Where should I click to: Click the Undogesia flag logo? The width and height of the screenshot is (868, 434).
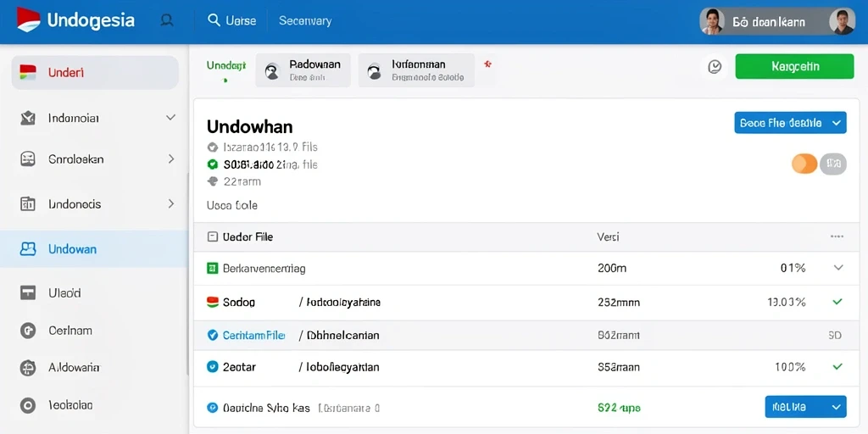click(28, 20)
